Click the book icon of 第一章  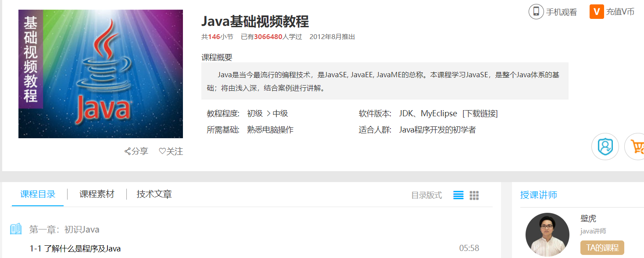16,229
